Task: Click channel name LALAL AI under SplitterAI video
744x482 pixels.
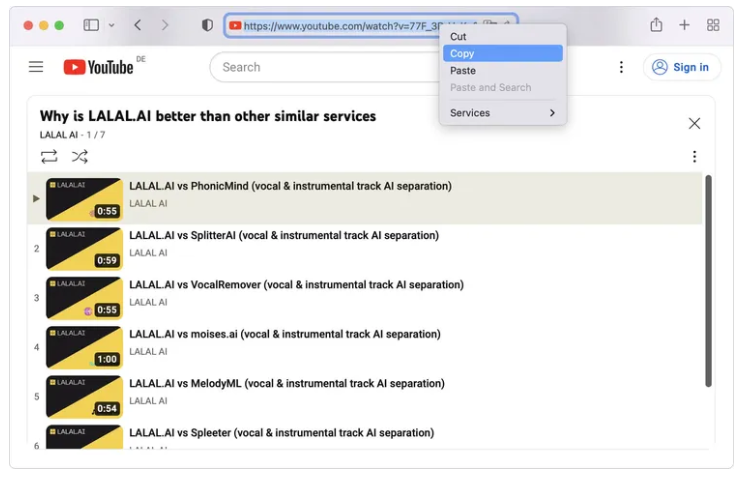Action: pyautogui.click(x=149, y=253)
